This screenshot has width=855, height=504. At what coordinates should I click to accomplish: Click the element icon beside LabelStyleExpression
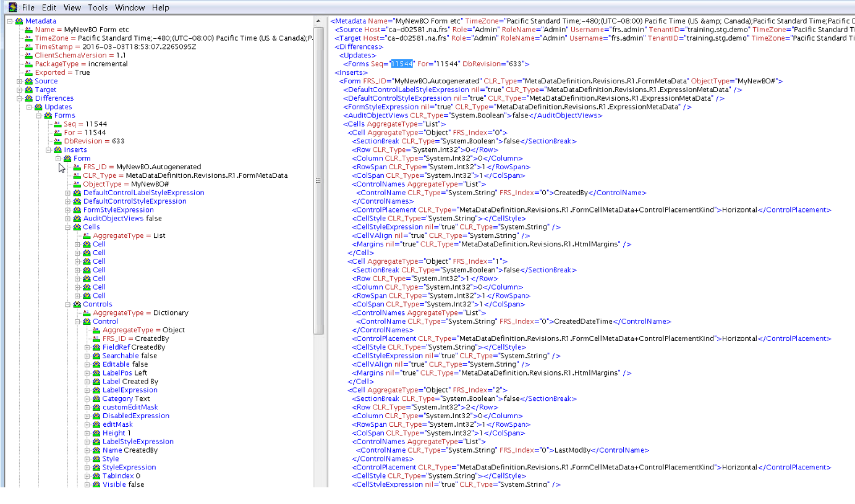click(96, 442)
